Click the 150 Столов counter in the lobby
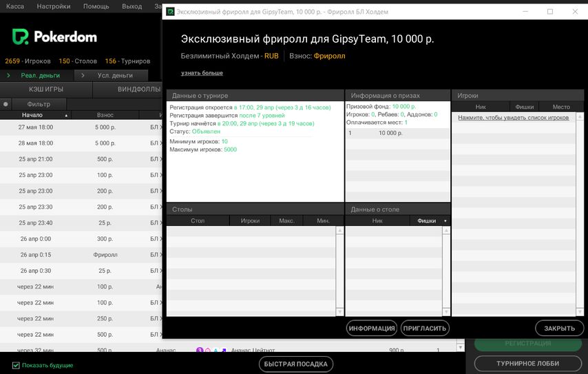 (x=78, y=61)
